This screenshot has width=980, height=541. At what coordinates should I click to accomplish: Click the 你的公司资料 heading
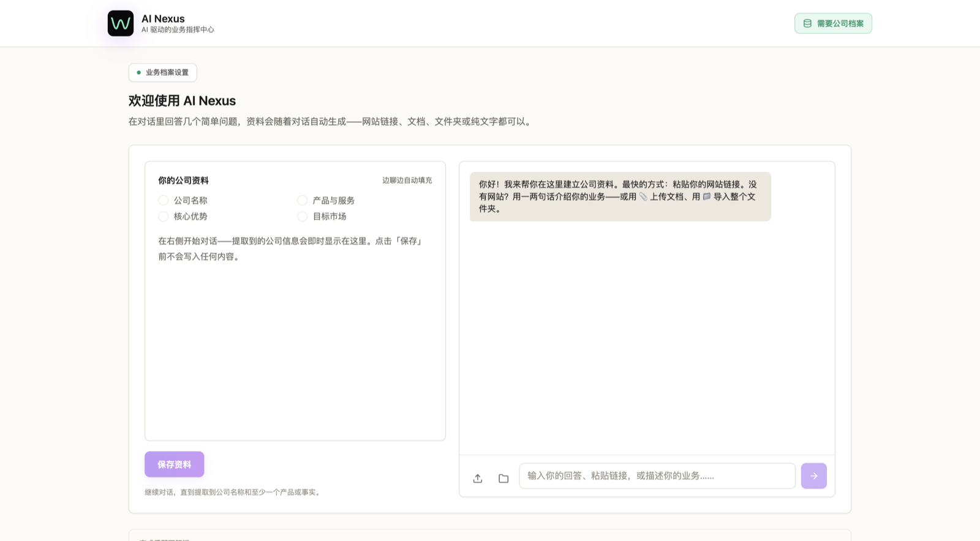click(x=183, y=180)
